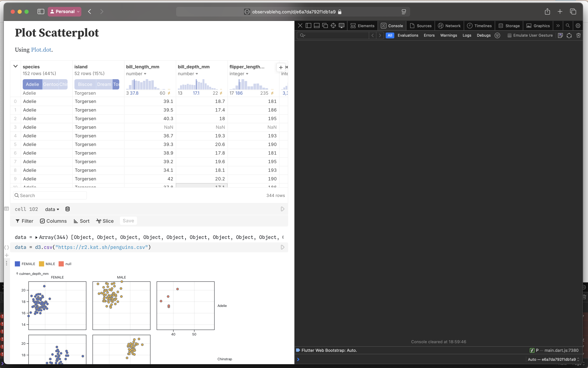The image size is (588, 368).
Task: Click the element inspector crosshair icon
Action: point(333,25)
